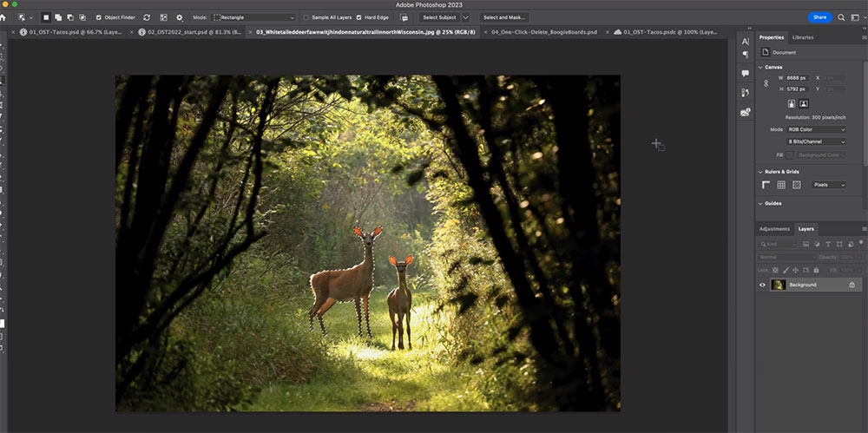Uncheck the Object Finder checkbox
The width and height of the screenshot is (868, 433).
[98, 16]
